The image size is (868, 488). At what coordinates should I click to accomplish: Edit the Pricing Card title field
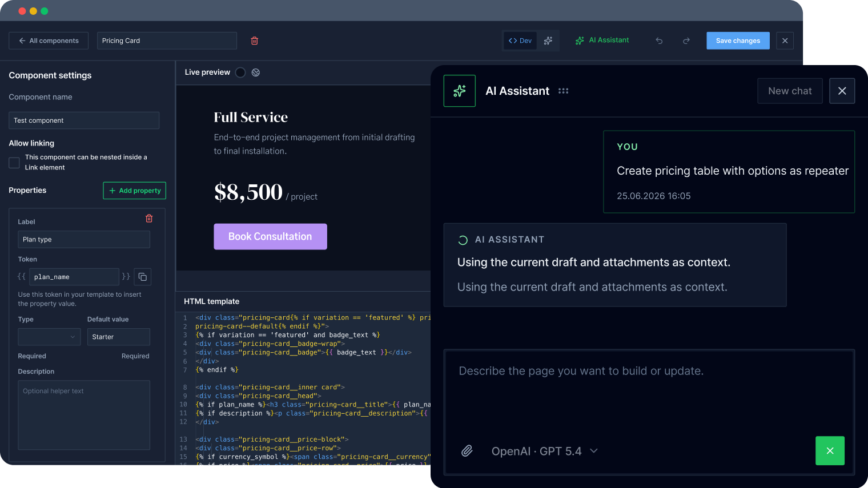(x=167, y=41)
